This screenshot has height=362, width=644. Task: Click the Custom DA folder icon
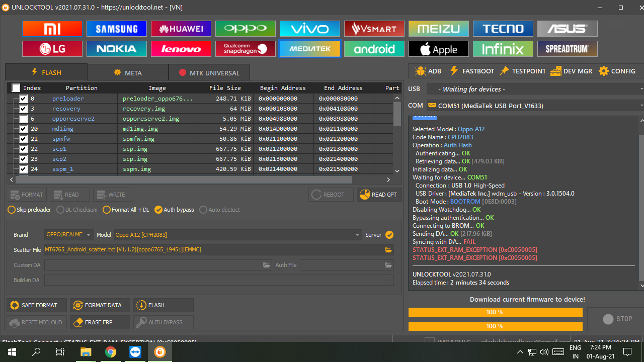[267, 265]
